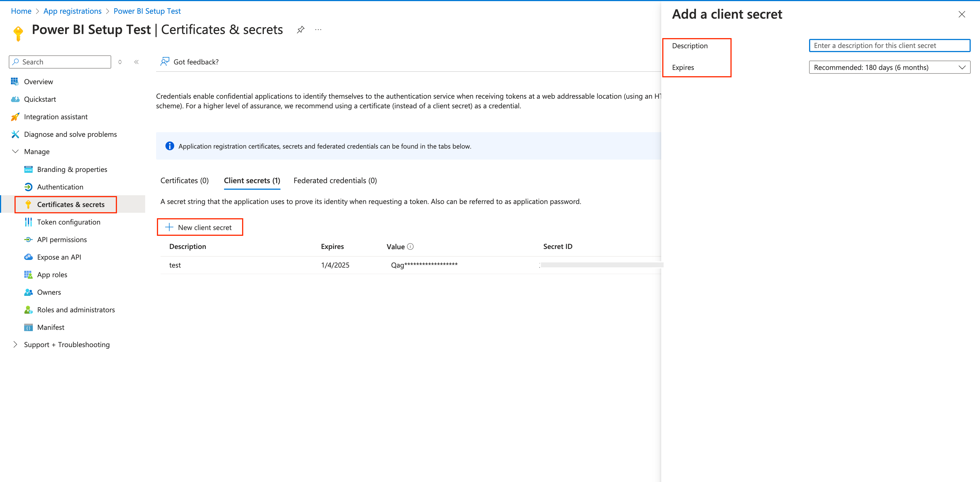Click the Diagnose and solve problems wrench icon
Screen dimensions: 980x482
[15, 134]
